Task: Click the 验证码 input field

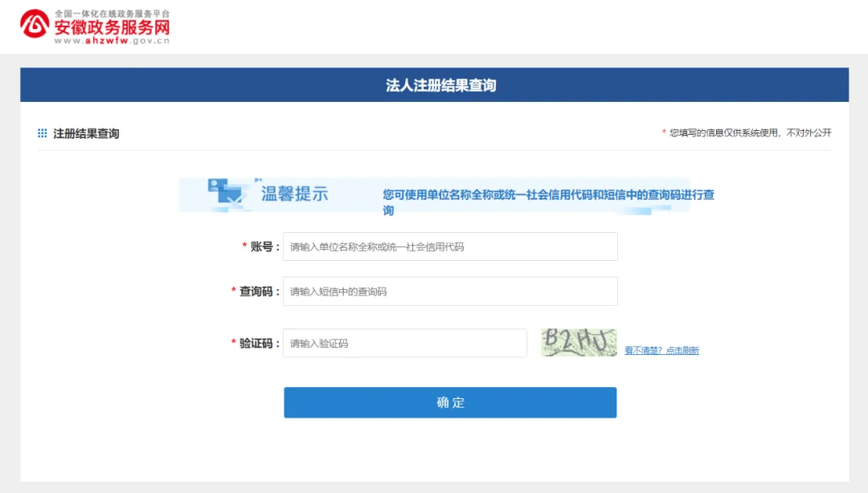Action: point(405,343)
